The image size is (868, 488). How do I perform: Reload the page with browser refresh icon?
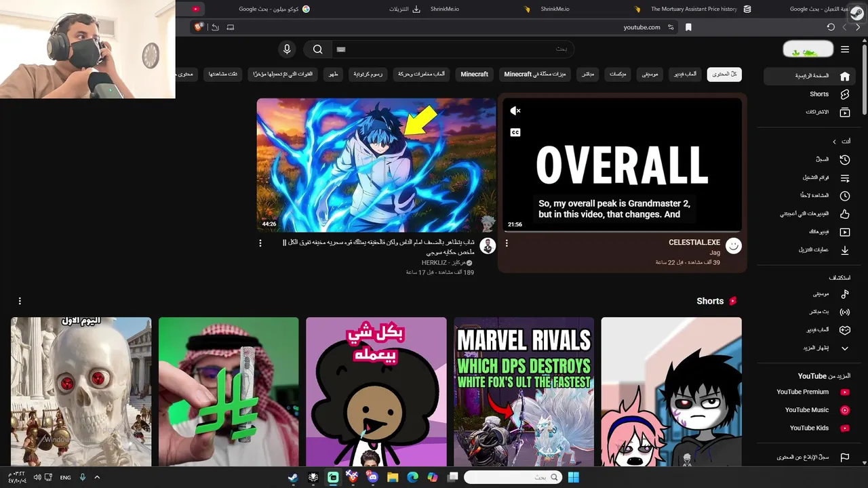pos(831,27)
